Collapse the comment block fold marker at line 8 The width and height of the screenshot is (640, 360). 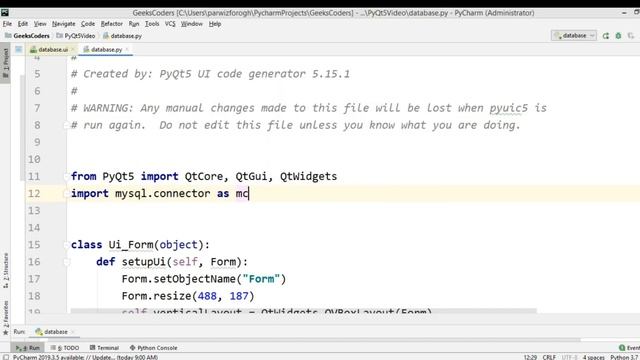[66, 125]
